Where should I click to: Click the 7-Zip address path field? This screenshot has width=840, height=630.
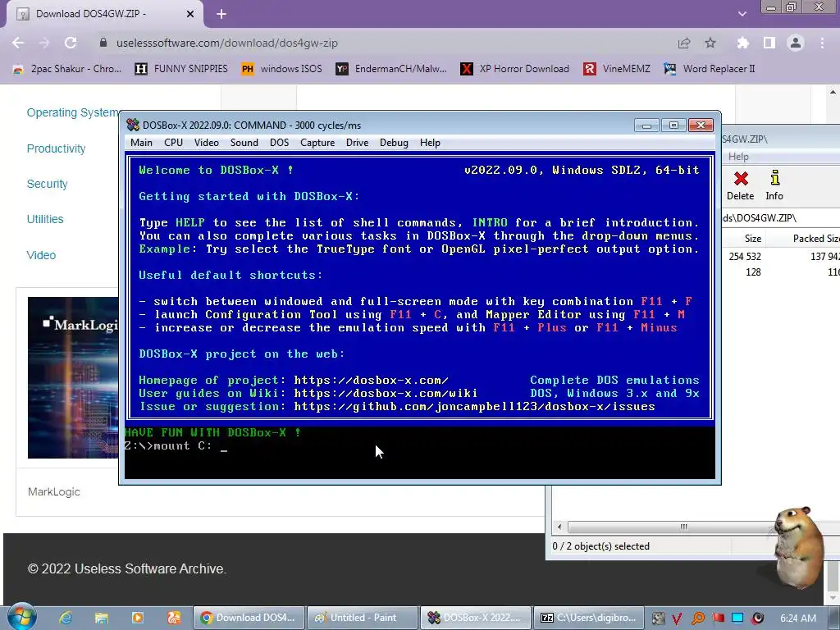coord(781,218)
